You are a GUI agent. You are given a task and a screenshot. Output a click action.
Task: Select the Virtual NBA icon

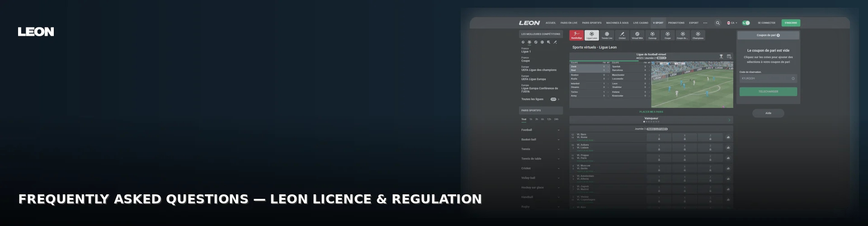pyautogui.click(x=637, y=35)
